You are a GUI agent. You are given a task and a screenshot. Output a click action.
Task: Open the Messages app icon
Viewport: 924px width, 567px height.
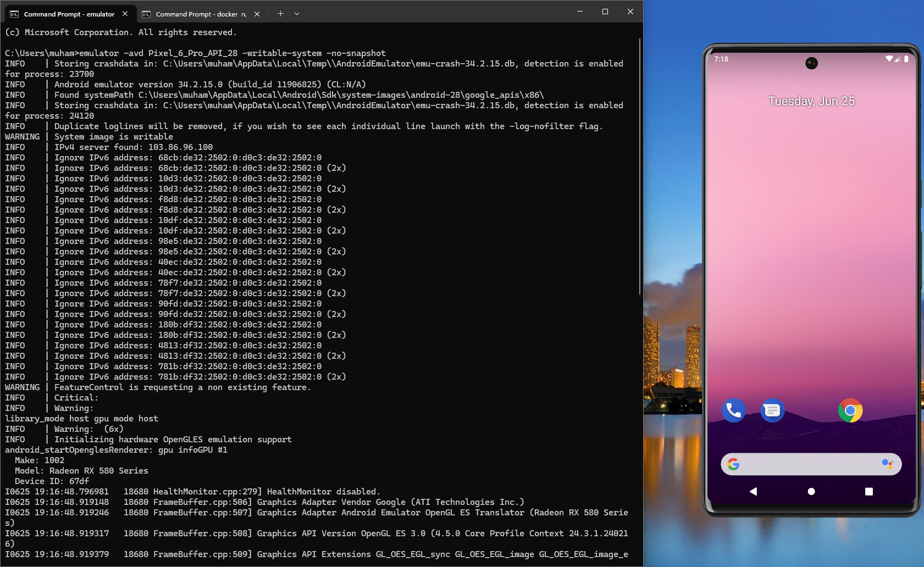(x=772, y=410)
